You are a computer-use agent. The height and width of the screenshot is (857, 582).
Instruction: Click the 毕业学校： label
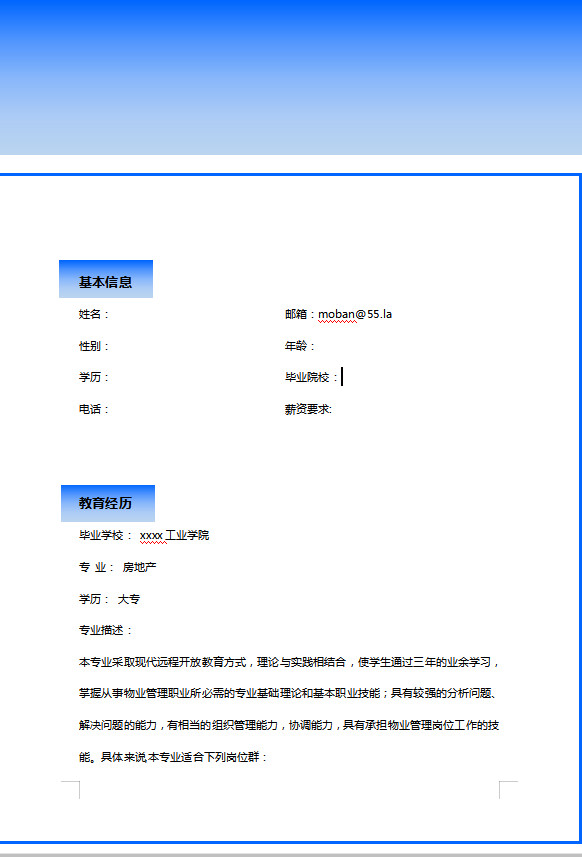pyautogui.click(x=105, y=535)
